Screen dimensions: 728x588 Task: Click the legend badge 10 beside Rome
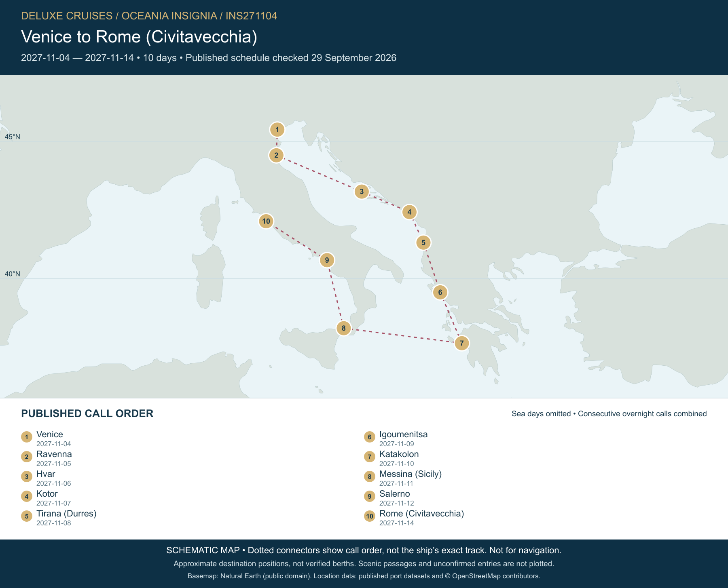pos(370,516)
